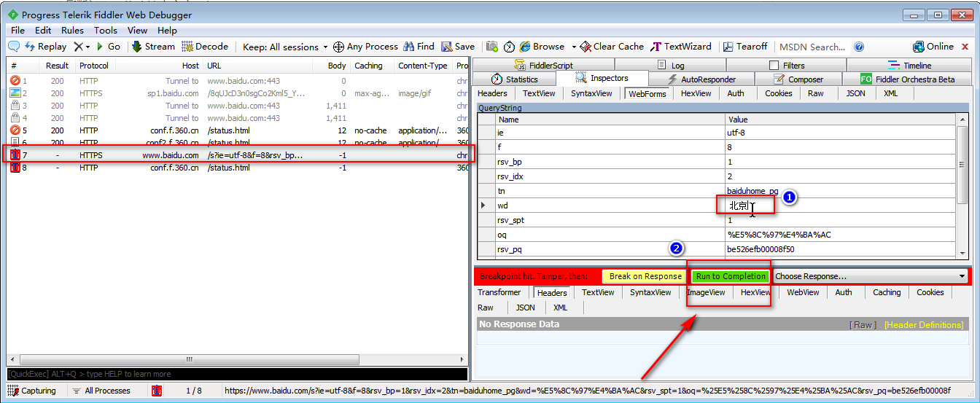Click the Header Definitions link
The width and height of the screenshot is (980, 403).
pos(923,325)
